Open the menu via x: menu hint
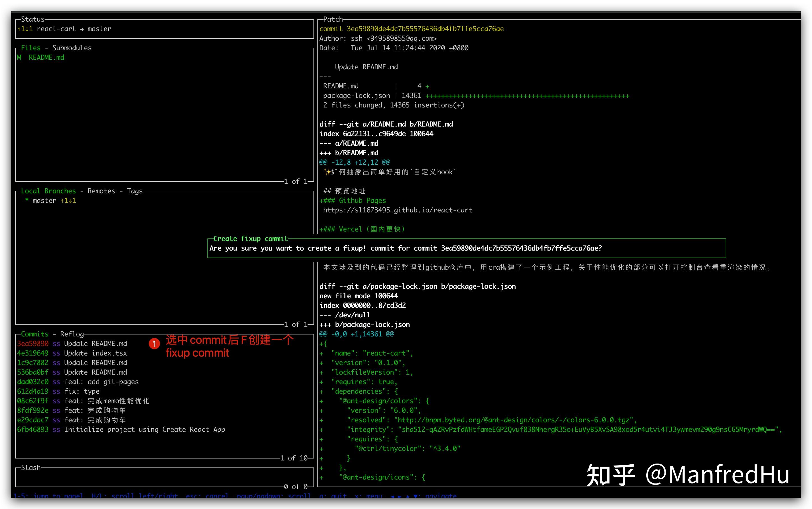The height and width of the screenshot is (509, 812). [369, 496]
